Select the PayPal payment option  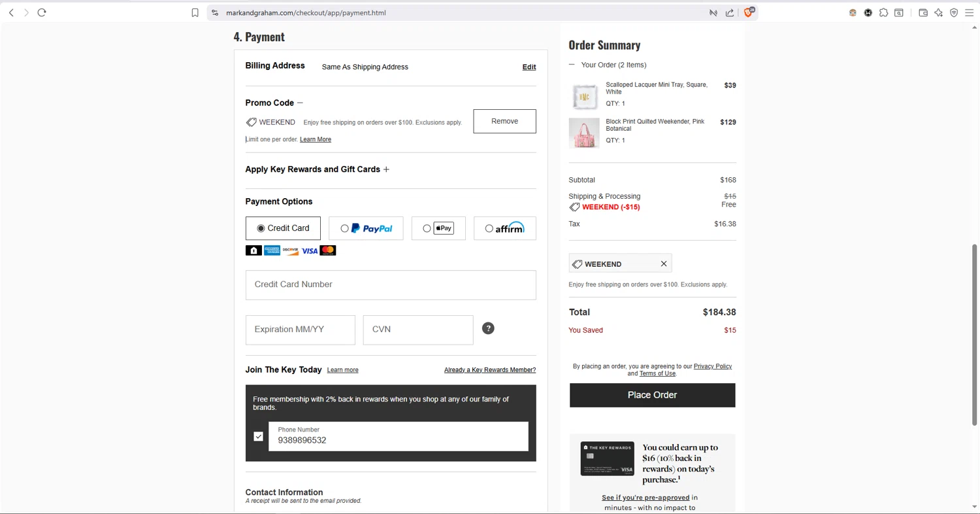pos(345,228)
